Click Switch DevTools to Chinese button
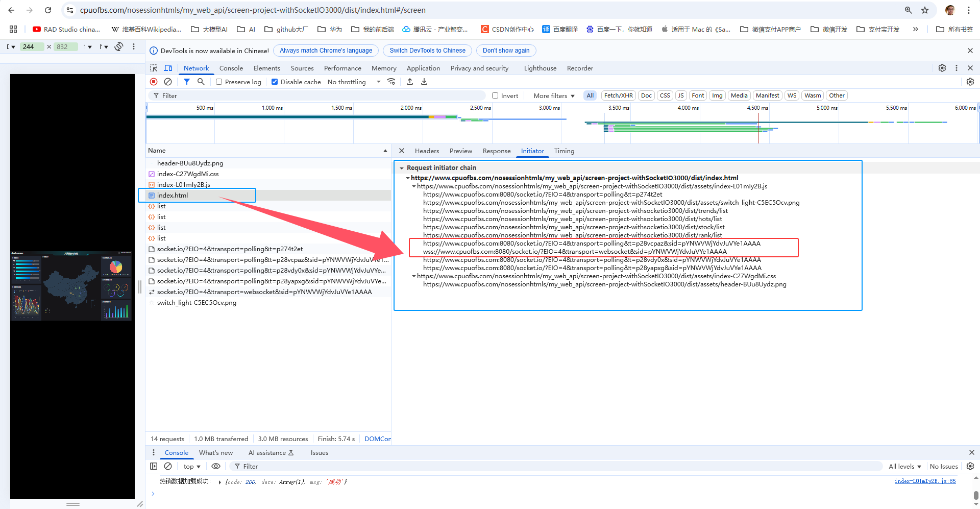980x509 pixels. [427, 51]
